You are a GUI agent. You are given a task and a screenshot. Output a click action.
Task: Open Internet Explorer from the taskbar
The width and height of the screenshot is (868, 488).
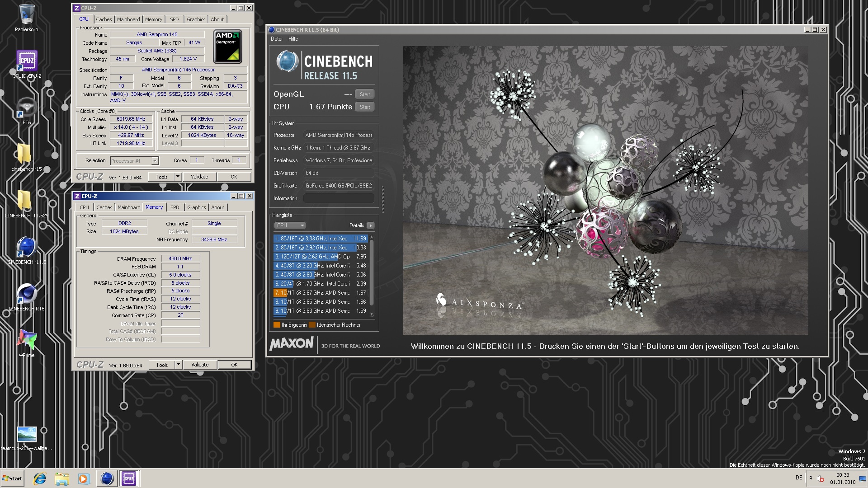(x=40, y=479)
